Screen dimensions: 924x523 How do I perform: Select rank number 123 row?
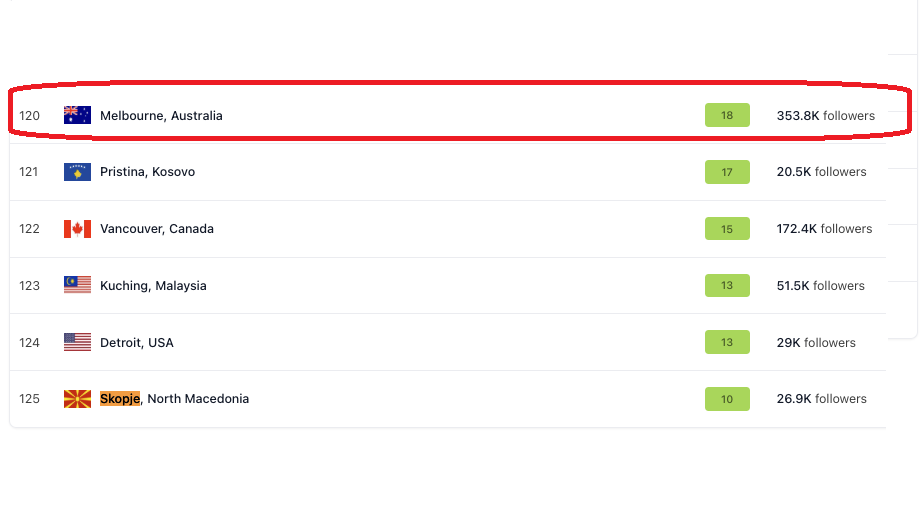30,286
